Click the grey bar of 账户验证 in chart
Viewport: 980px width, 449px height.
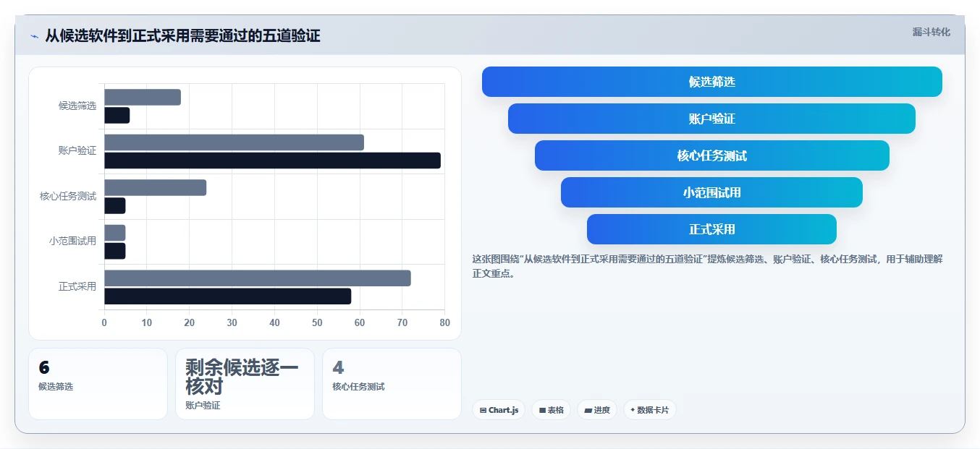(234, 142)
